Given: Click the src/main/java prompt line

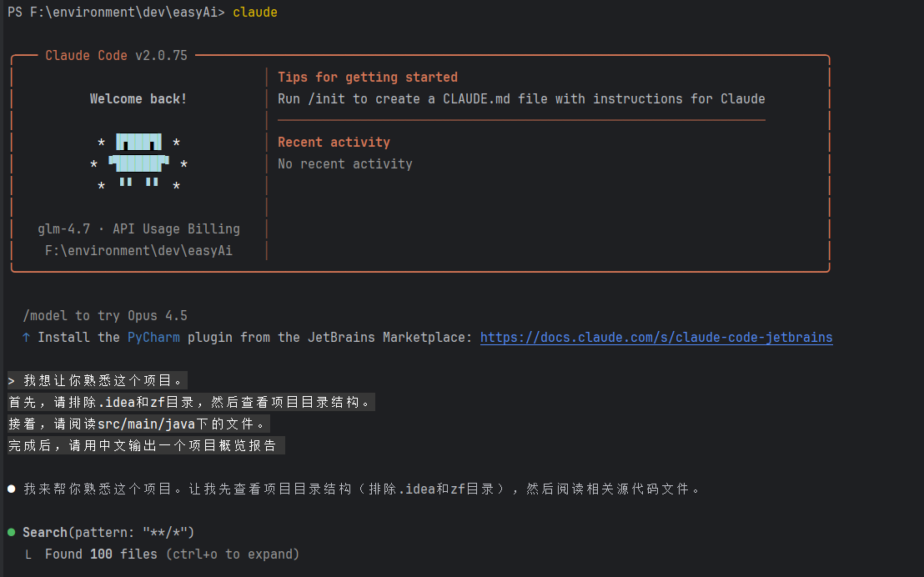Looking at the screenshot, I should 139,424.
